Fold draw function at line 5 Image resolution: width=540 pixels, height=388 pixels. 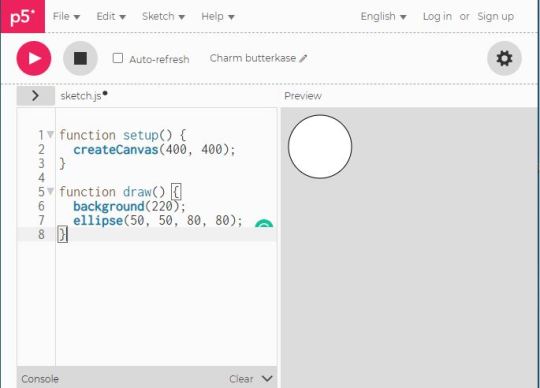(x=50, y=191)
